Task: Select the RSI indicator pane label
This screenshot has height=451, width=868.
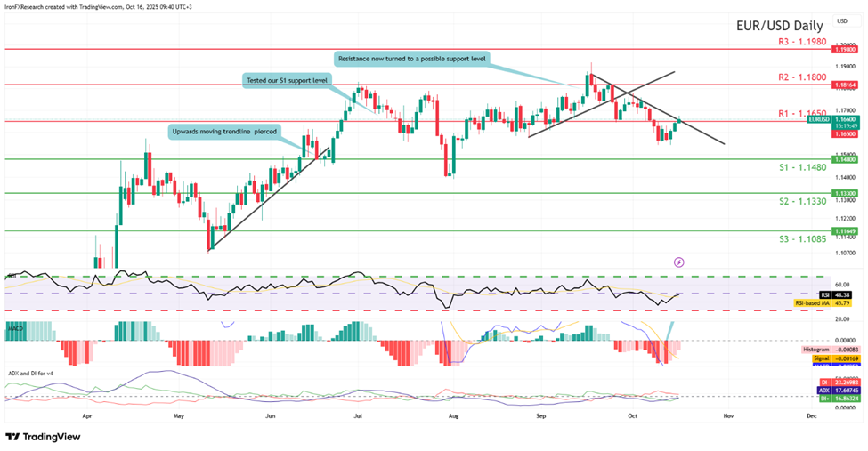Action: pos(12,276)
